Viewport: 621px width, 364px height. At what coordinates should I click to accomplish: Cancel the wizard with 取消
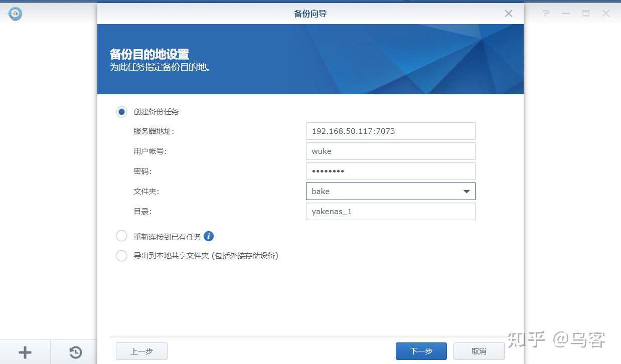point(478,351)
